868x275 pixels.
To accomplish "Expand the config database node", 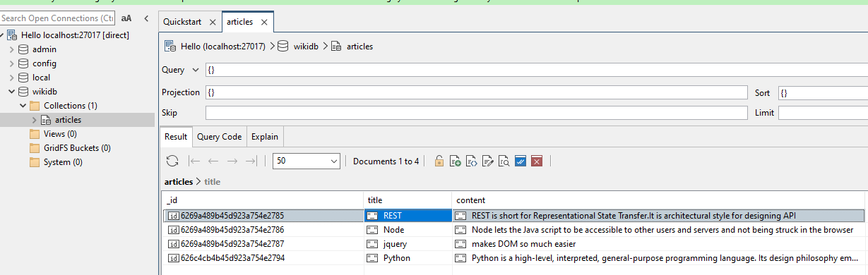I will [x=12, y=63].
